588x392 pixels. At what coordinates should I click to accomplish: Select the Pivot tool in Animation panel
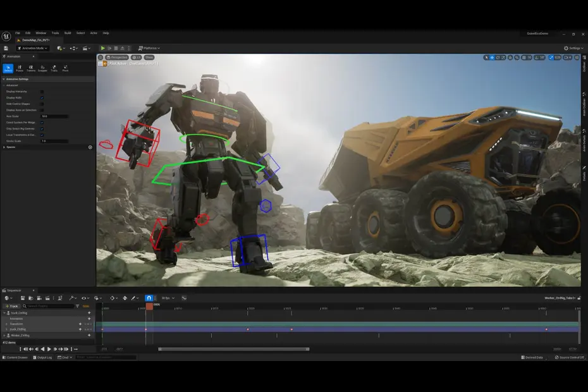(x=65, y=68)
